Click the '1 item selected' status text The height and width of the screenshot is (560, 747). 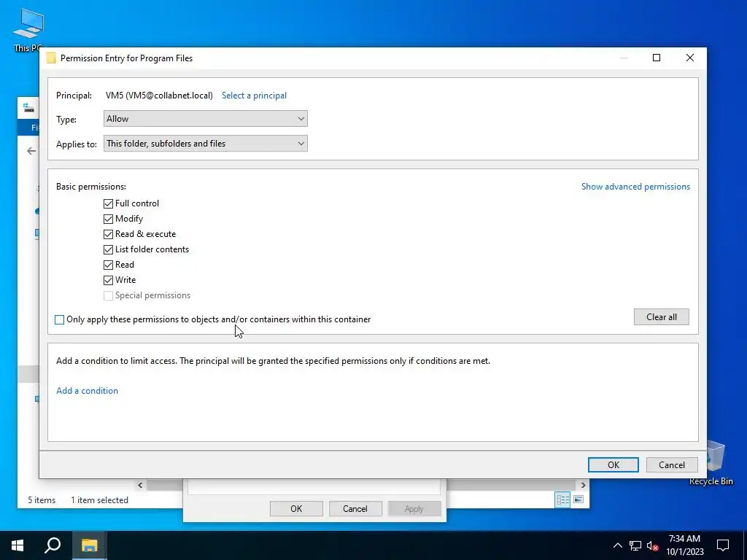(x=99, y=500)
